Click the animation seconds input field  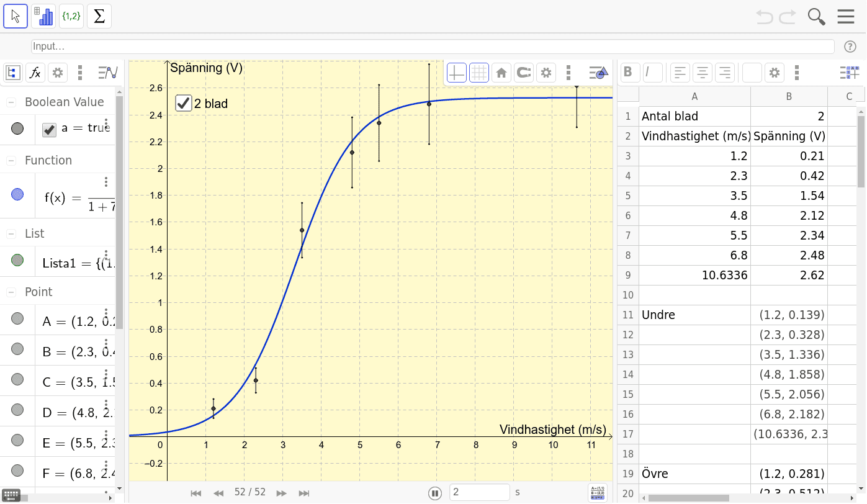tap(480, 492)
